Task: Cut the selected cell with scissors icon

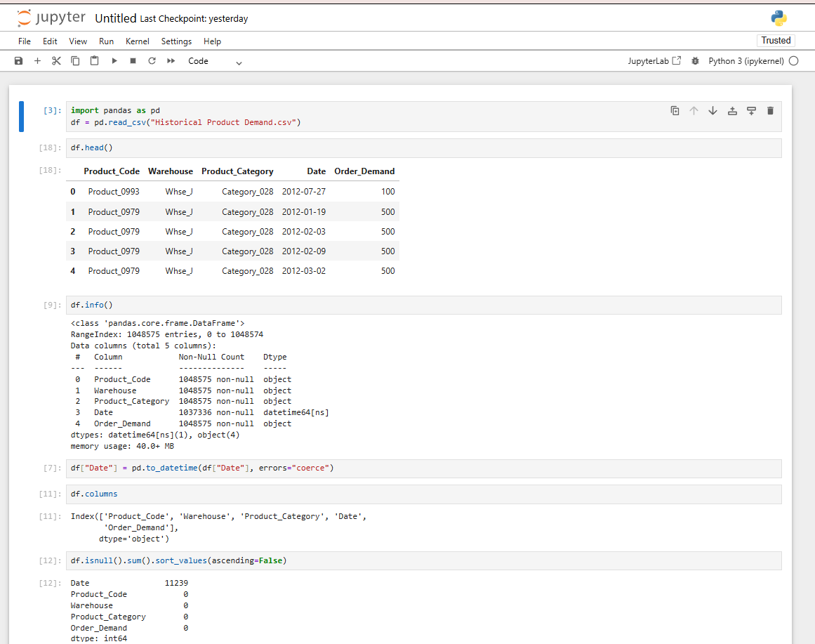Action: pyautogui.click(x=56, y=61)
